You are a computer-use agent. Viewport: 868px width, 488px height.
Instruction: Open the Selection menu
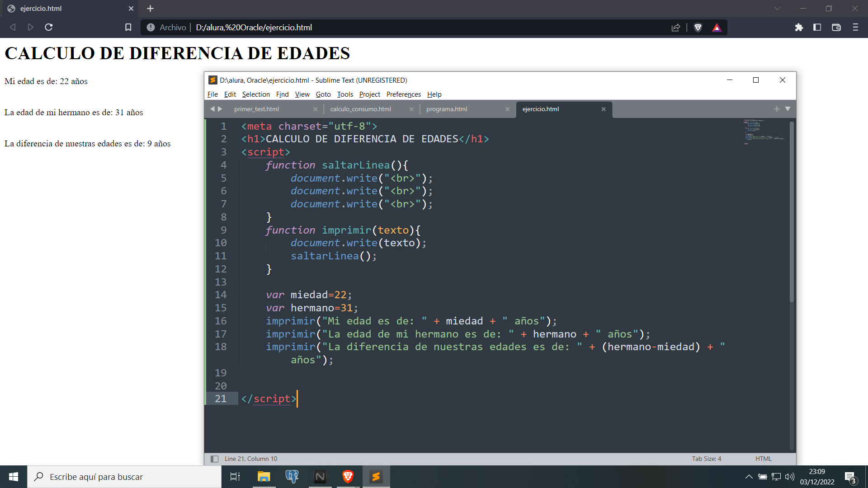point(256,94)
